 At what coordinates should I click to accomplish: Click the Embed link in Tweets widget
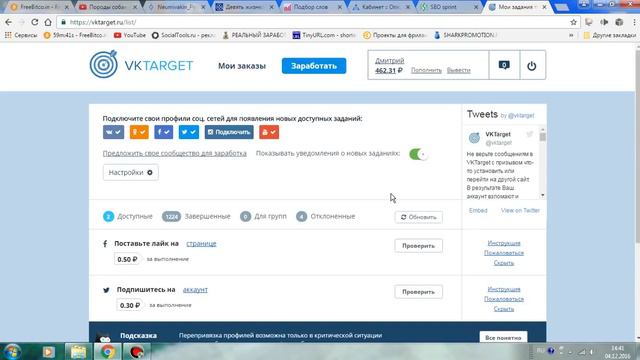(x=478, y=211)
